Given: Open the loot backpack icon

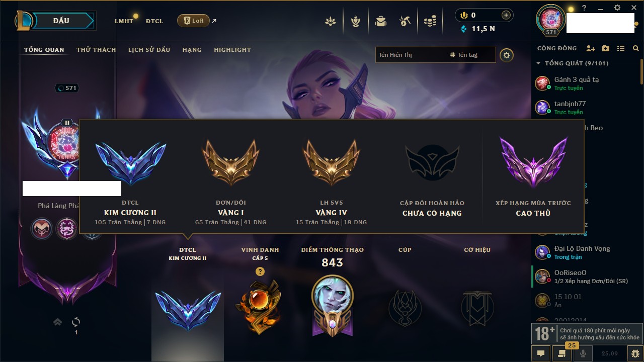Looking at the screenshot, I should coord(381,21).
